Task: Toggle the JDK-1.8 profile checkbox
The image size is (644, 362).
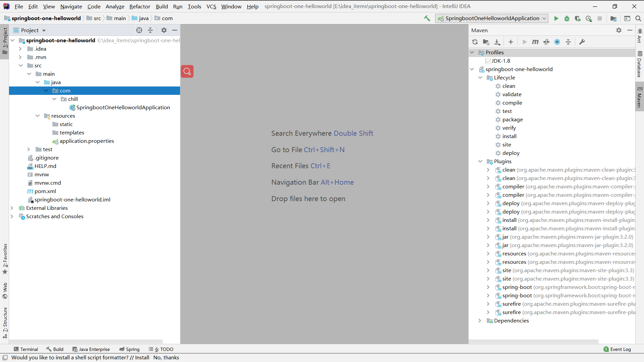Action: (488, 61)
